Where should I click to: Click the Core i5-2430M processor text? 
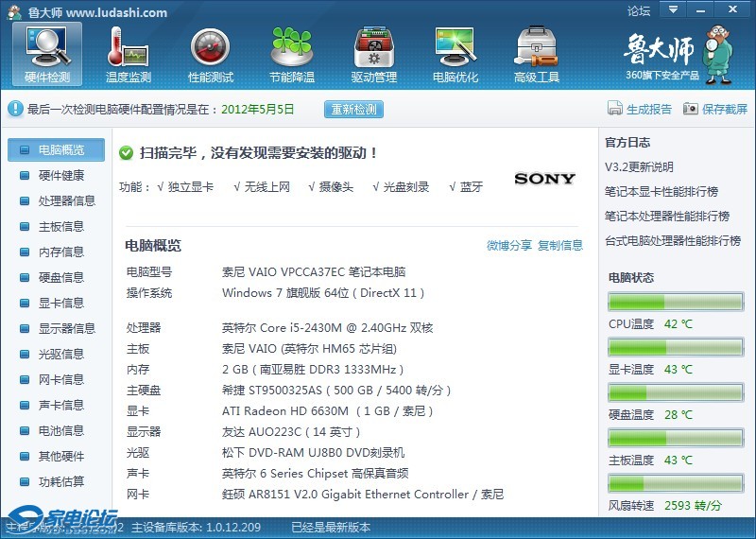click(327, 327)
